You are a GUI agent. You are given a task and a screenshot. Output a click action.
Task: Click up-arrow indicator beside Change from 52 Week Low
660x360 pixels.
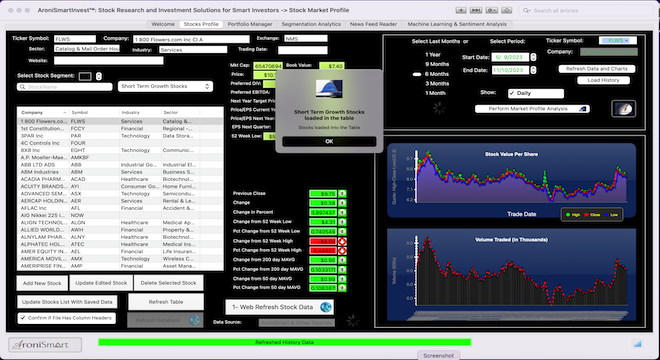pos(342,222)
